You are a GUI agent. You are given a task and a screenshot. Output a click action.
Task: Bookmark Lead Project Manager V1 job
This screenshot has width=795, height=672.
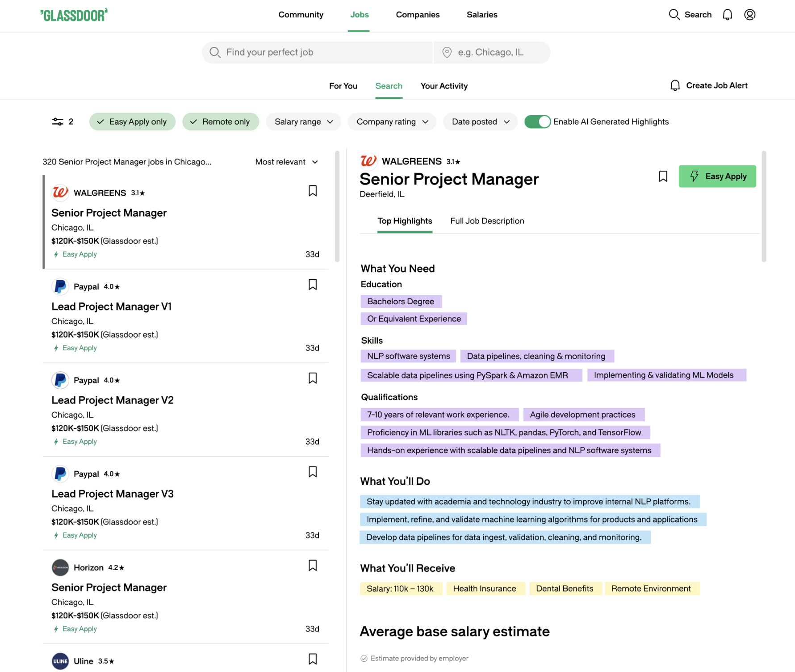(x=313, y=285)
